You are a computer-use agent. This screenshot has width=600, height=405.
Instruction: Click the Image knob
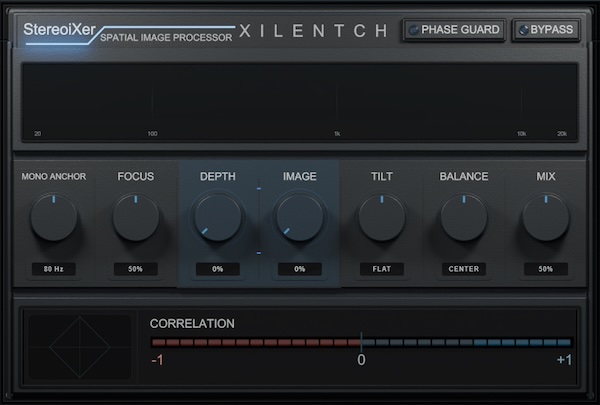(300, 217)
